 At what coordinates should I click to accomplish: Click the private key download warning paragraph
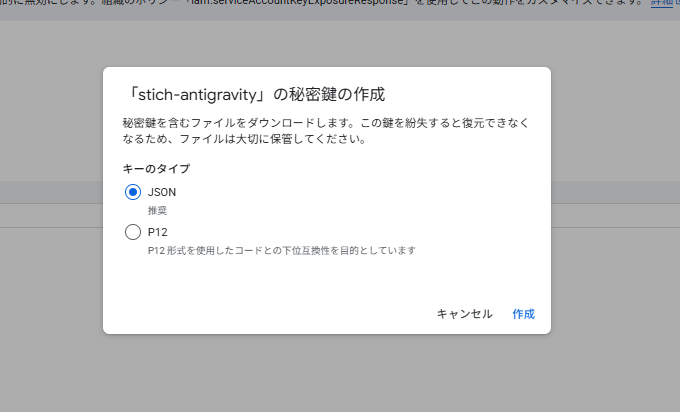point(324,130)
